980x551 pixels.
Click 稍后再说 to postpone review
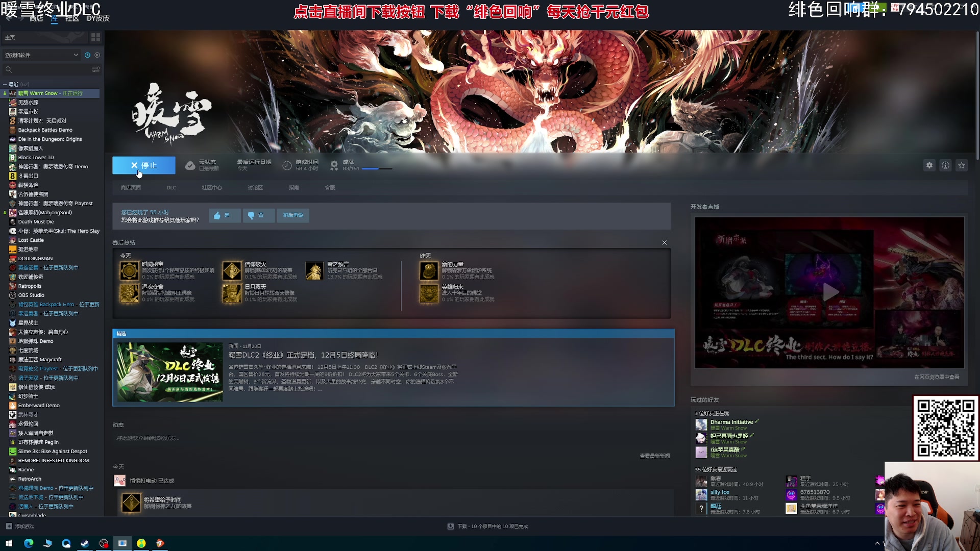tap(293, 215)
